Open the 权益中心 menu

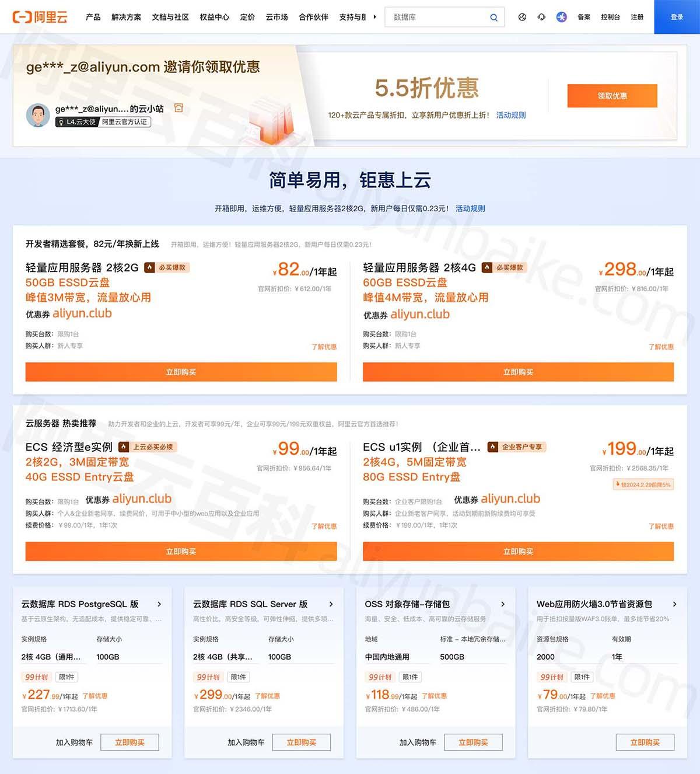215,17
